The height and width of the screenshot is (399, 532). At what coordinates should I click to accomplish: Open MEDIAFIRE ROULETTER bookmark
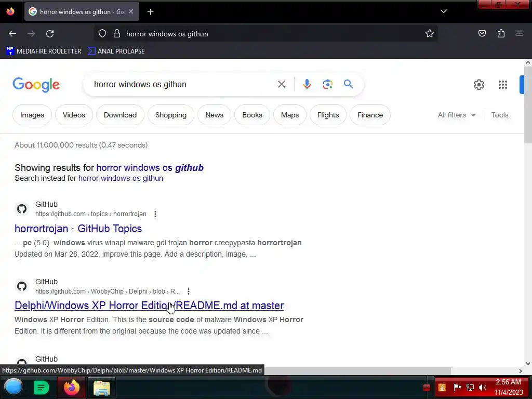(44, 51)
